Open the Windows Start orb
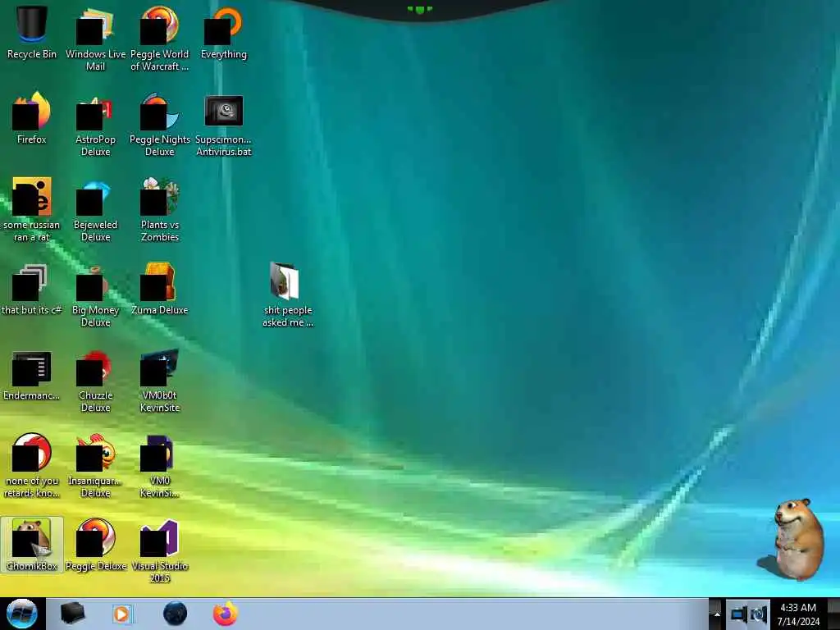Image resolution: width=840 pixels, height=630 pixels. coord(22,614)
